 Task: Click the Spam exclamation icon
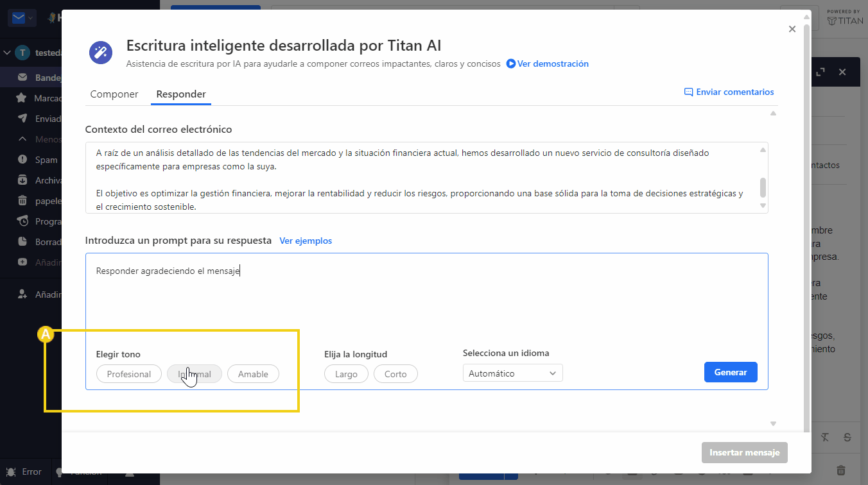[22, 160]
